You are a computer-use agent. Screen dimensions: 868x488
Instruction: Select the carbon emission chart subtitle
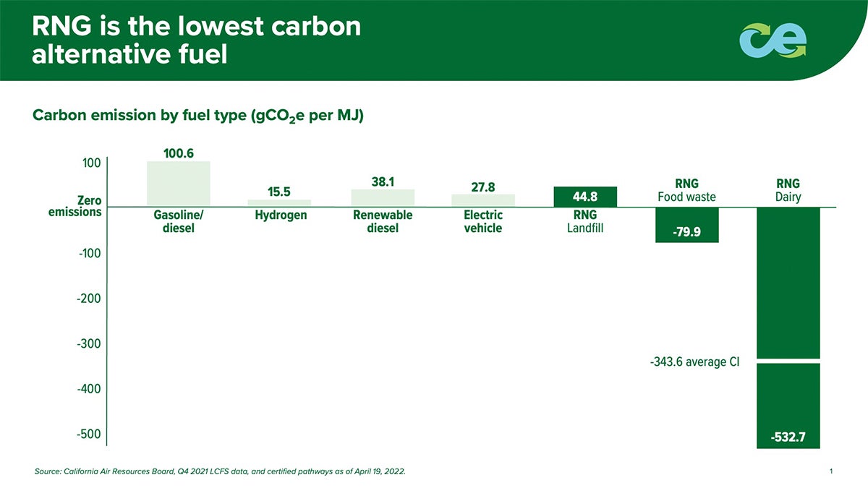click(197, 116)
